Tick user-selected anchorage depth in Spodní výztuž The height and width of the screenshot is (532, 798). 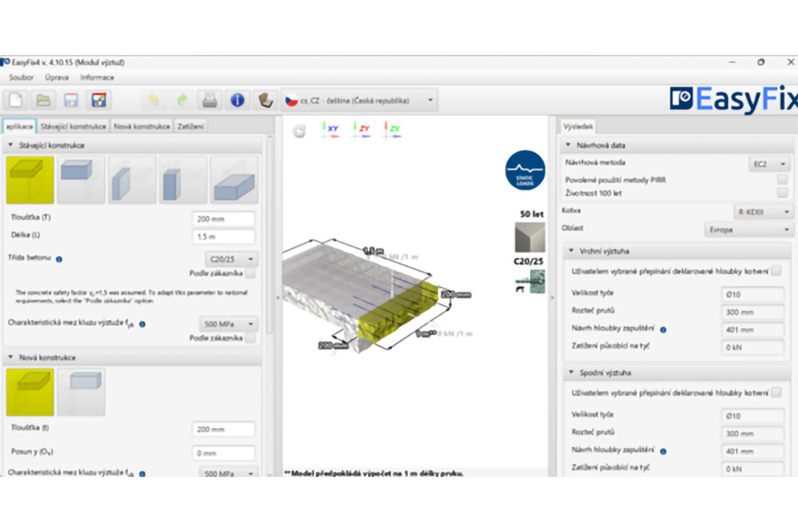click(x=776, y=393)
